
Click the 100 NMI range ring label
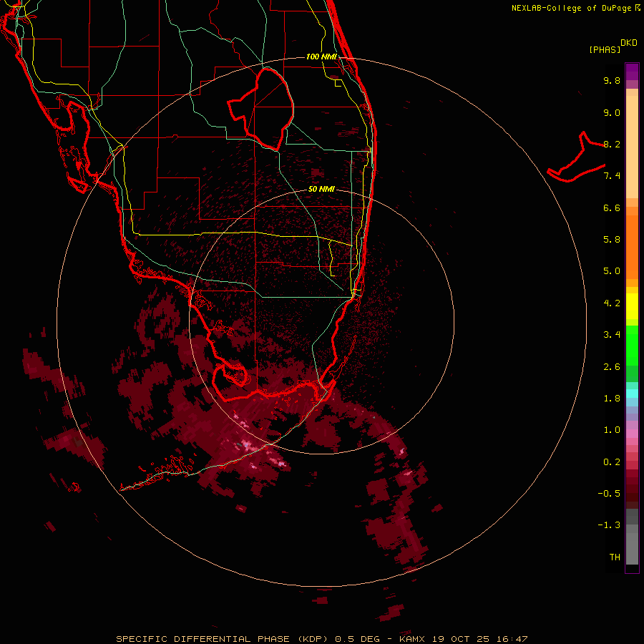[321, 57]
